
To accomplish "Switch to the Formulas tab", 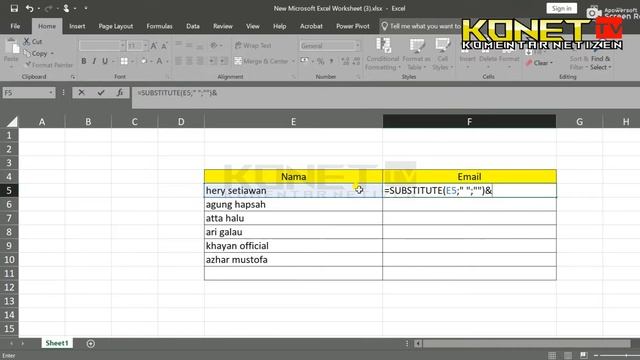I will click(x=159, y=26).
